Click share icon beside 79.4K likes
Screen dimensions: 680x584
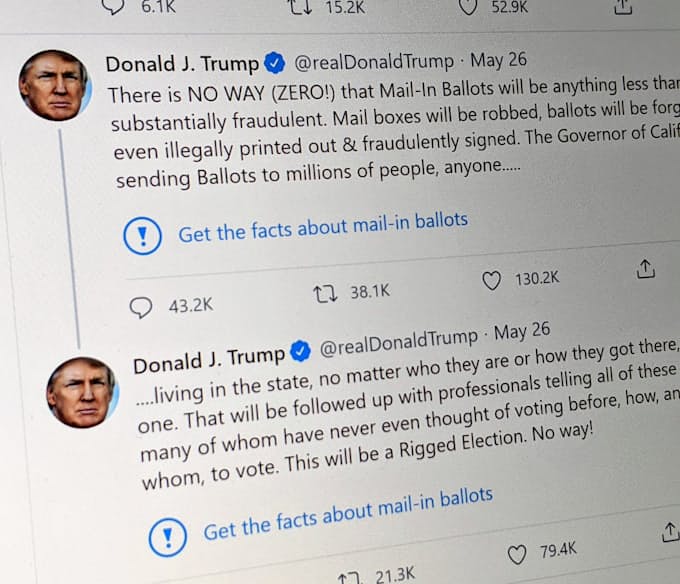[670, 532]
